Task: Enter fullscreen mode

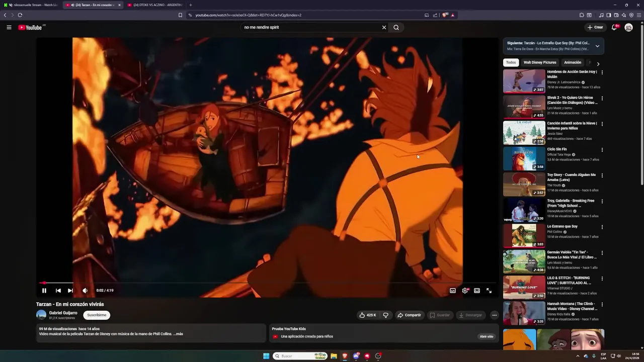Action: pyautogui.click(x=489, y=291)
